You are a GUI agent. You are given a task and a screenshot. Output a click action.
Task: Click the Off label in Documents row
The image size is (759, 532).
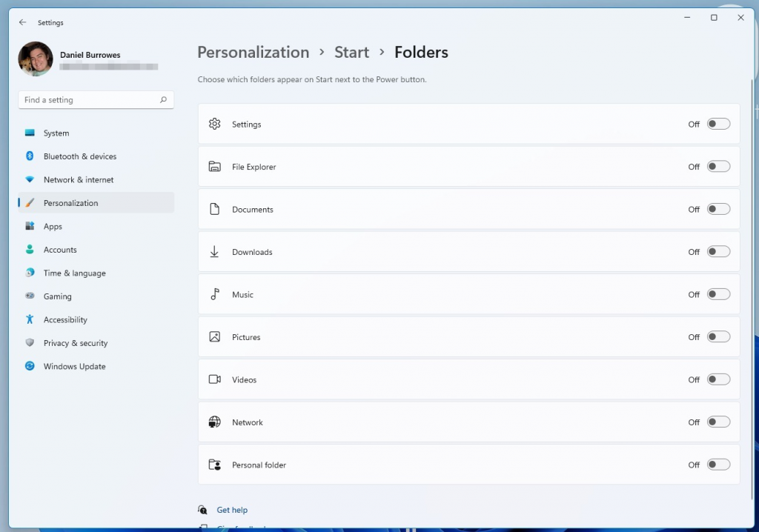694,209
